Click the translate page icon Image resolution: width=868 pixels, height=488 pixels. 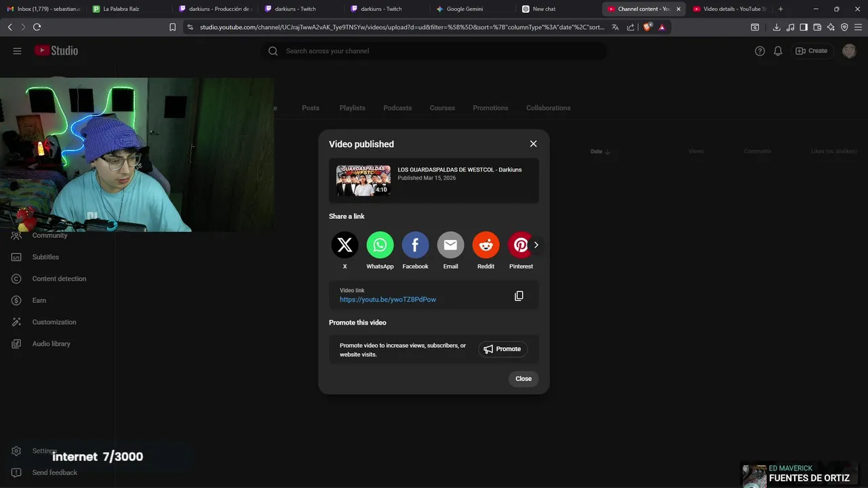[x=615, y=27]
